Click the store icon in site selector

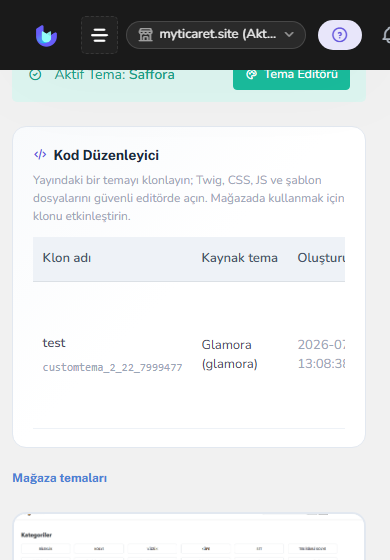tap(145, 35)
